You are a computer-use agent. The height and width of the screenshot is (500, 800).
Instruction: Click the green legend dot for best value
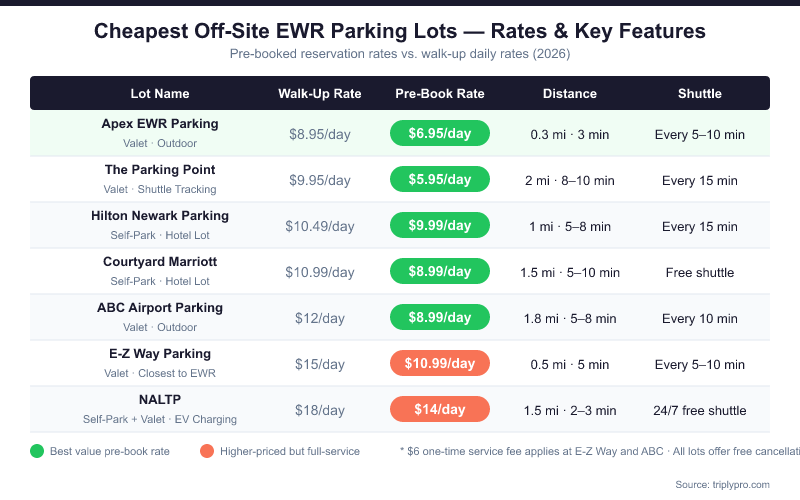pos(37,451)
